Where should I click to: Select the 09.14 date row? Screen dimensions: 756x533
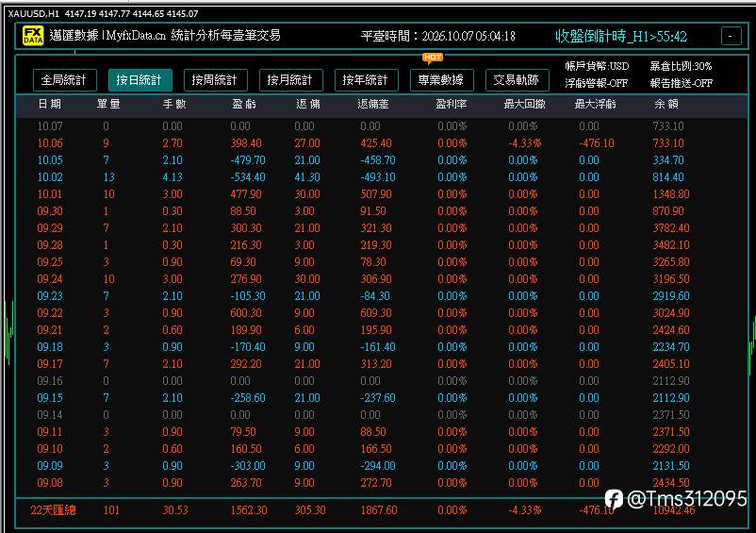[x=381, y=415]
